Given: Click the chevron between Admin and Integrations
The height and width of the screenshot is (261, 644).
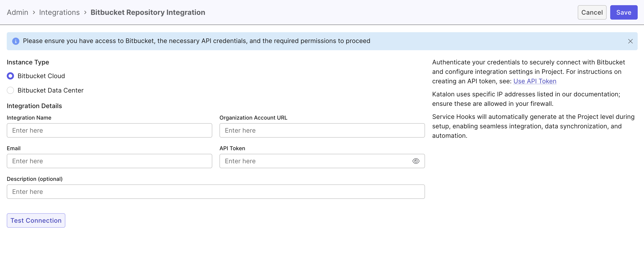Looking at the screenshot, I should pos(34,12).
